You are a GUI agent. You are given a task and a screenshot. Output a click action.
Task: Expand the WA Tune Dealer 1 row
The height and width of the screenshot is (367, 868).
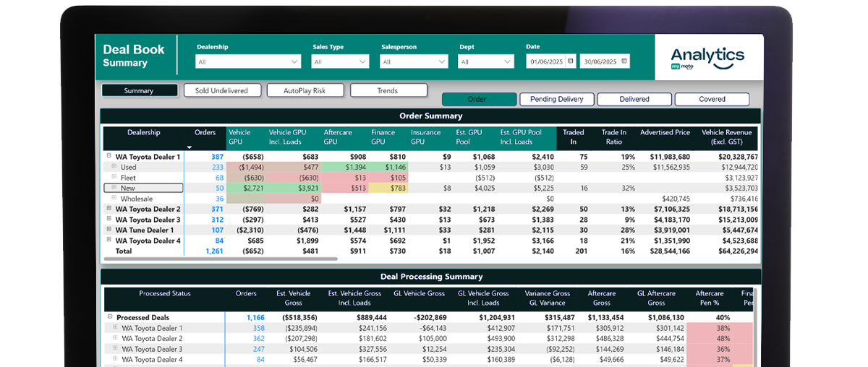(x=109, y=230)
